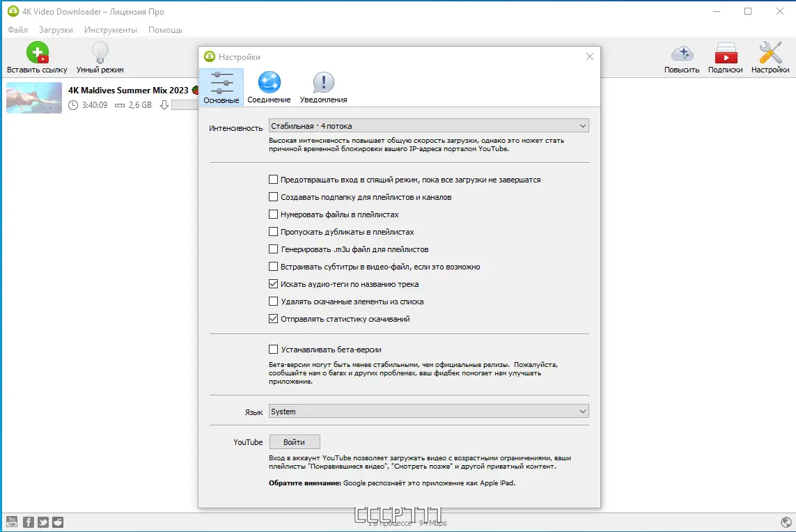
Task: Open Загрузки menu
Action: (x=56, y=30)
